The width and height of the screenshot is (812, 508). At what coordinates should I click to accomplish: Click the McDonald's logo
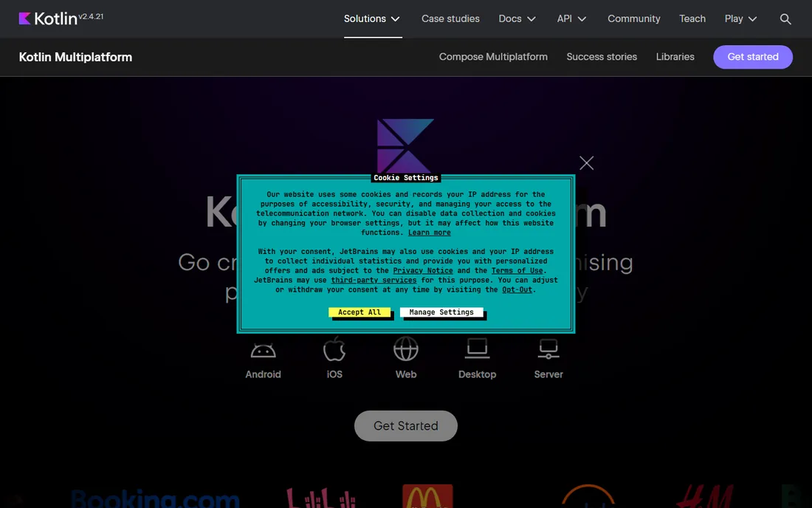(427, 496)
